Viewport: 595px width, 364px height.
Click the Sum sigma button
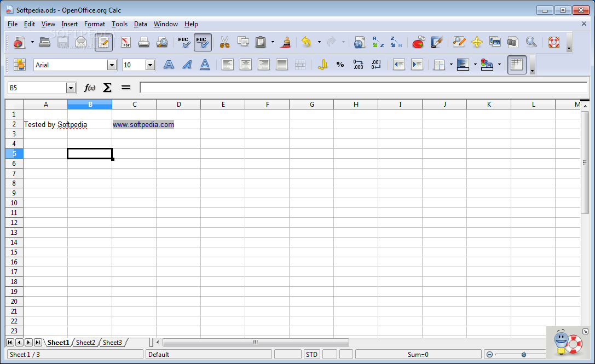107,88
